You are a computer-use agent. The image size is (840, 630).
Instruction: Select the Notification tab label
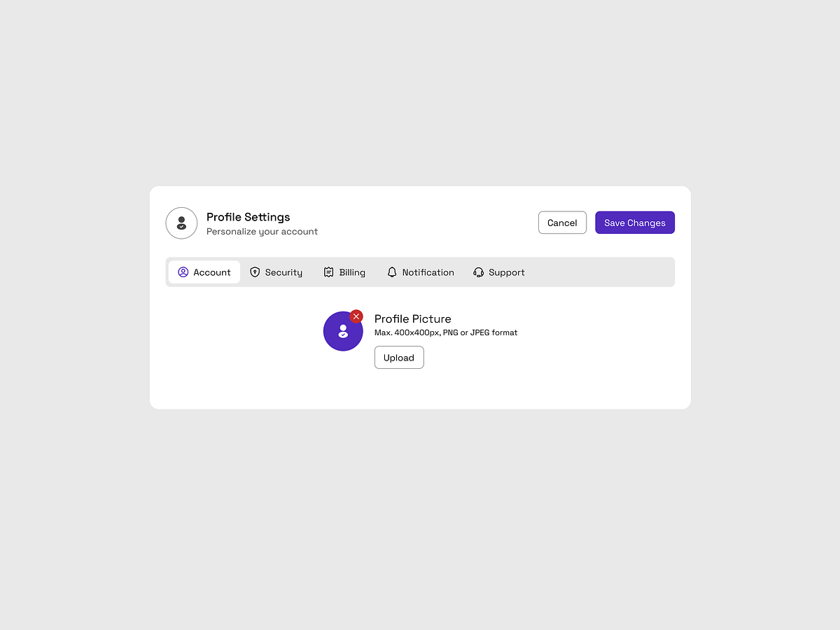428,272
